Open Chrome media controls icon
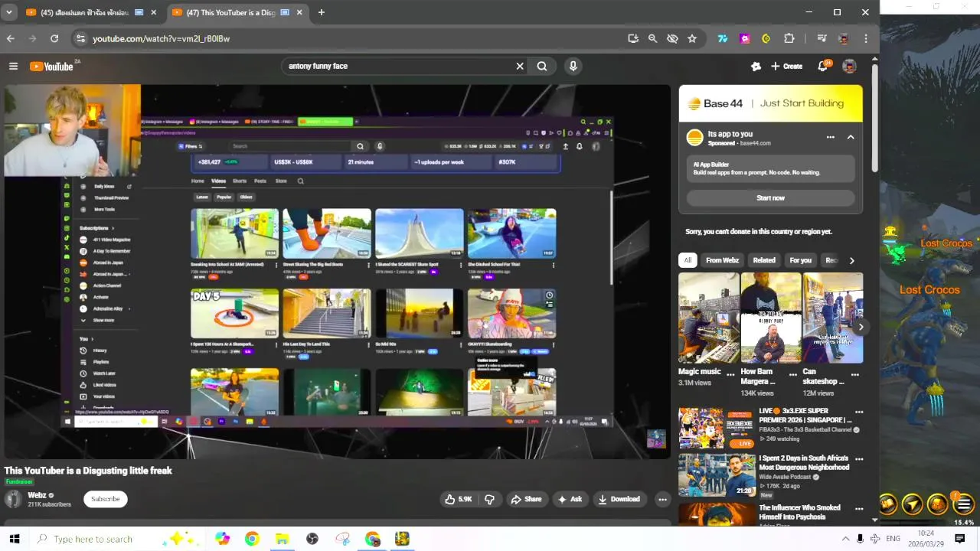This screenshot has height=551, width=980. (x=822, y=38)
